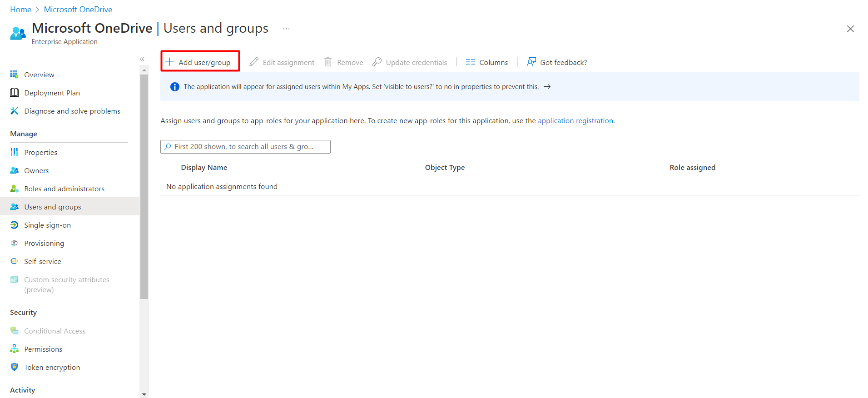Navigate to Home breadcrumb
Image resolution: width=868 pixels, height=398 pixels.
(21, 10)
